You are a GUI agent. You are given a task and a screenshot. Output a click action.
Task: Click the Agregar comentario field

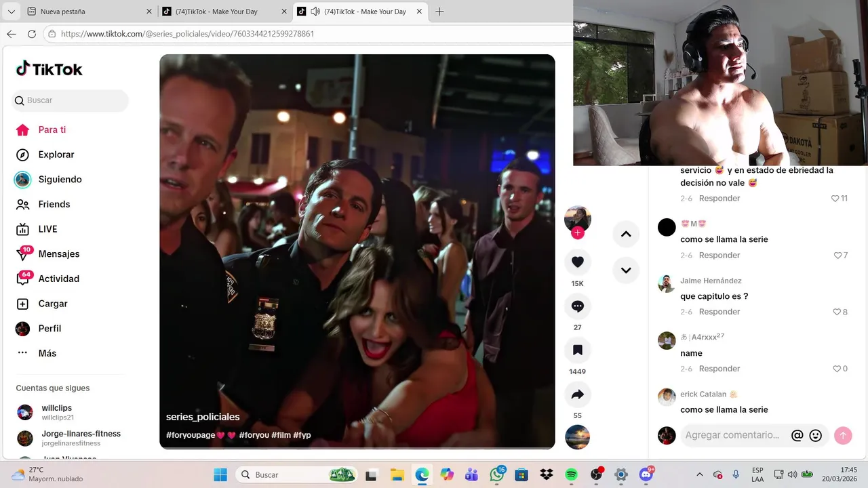coord(733,435)
